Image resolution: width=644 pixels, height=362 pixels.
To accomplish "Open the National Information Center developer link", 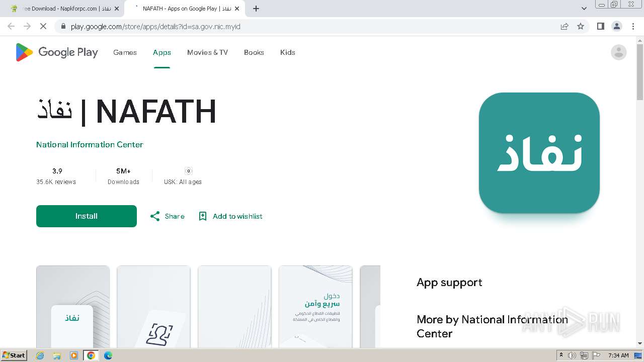I will pyautogui.click(x=90, y=144).
